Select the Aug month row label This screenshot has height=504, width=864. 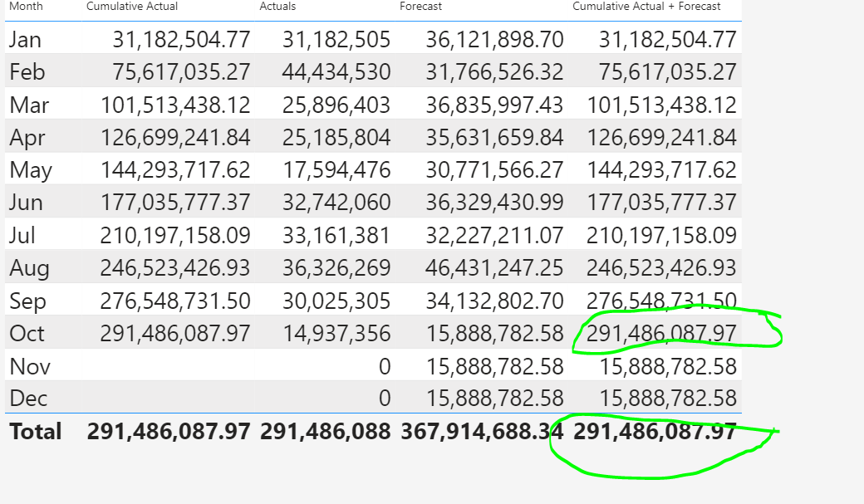pos(30,268)
